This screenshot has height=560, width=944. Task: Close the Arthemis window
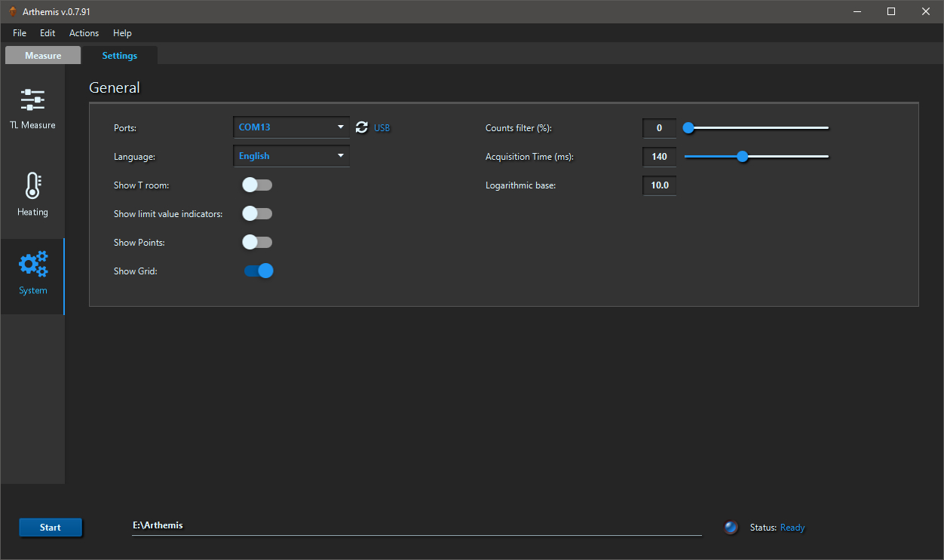tap(926, 11)
